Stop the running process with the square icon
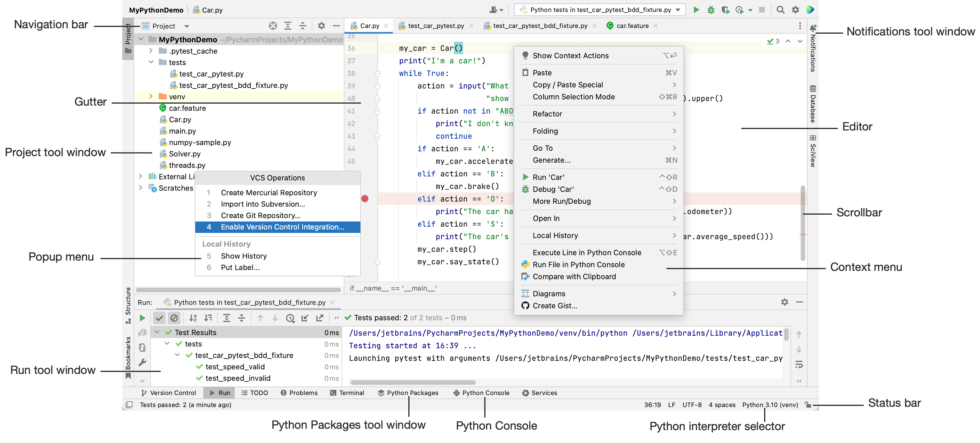 (762, 10)
